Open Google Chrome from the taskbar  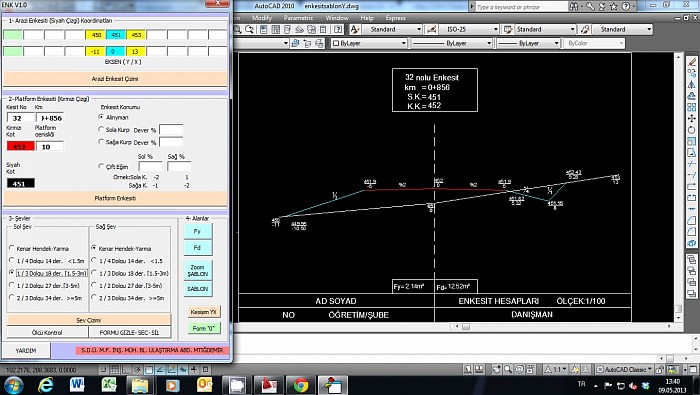[x=301, y=385]
